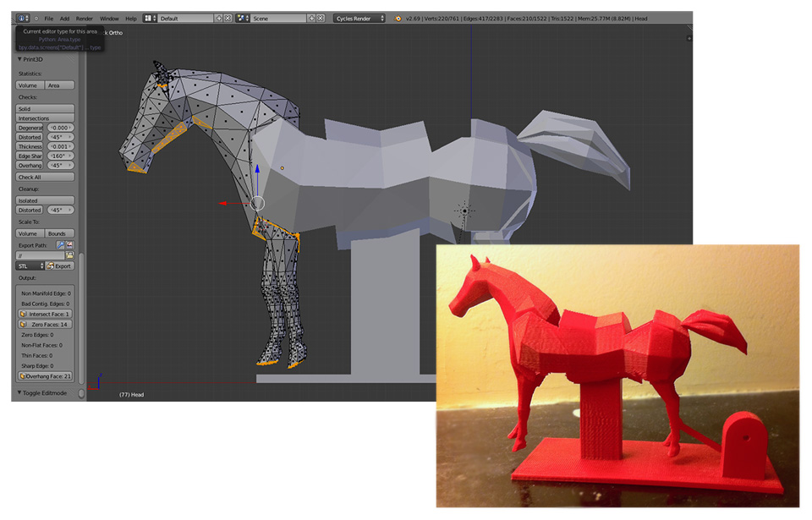Open the Help menu
Image resolution: width=812 pixels, height=520 pixels.
tap(131, 19)
